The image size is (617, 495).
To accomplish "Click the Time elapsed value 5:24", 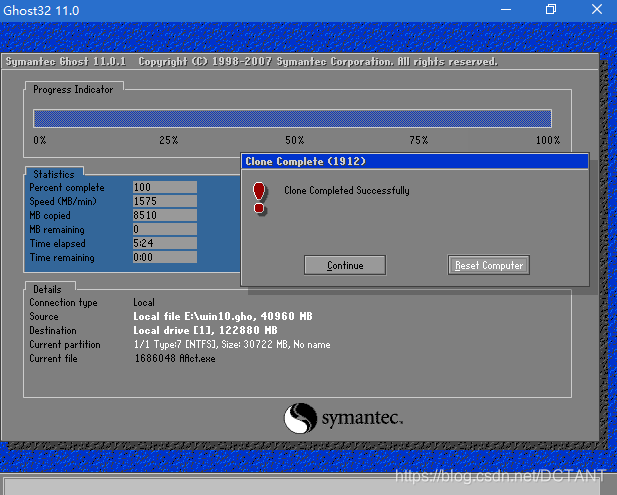I will (x=164, y=243).
